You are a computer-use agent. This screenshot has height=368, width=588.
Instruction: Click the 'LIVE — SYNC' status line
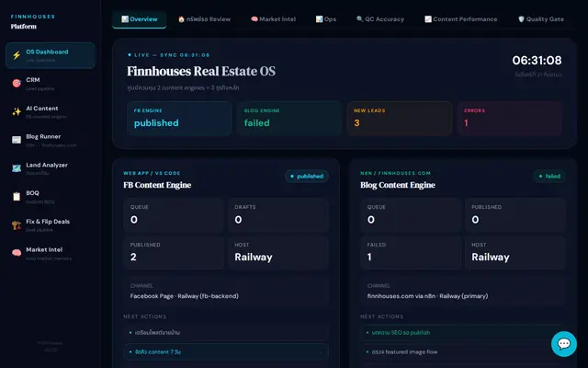(169, 55)
